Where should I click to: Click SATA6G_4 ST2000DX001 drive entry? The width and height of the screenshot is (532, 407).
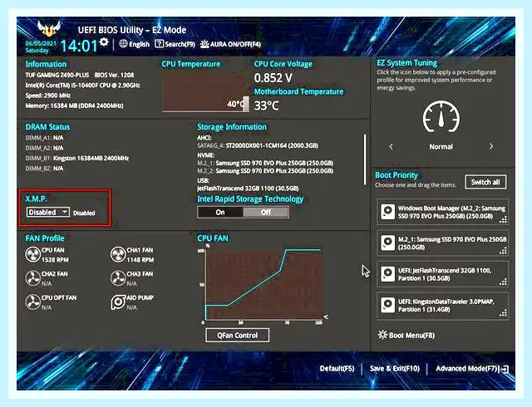[258, 145]
